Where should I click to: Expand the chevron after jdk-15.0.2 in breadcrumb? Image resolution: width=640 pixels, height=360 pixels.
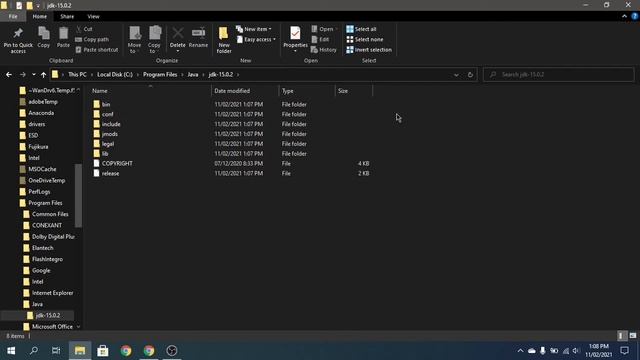point(238,75)
